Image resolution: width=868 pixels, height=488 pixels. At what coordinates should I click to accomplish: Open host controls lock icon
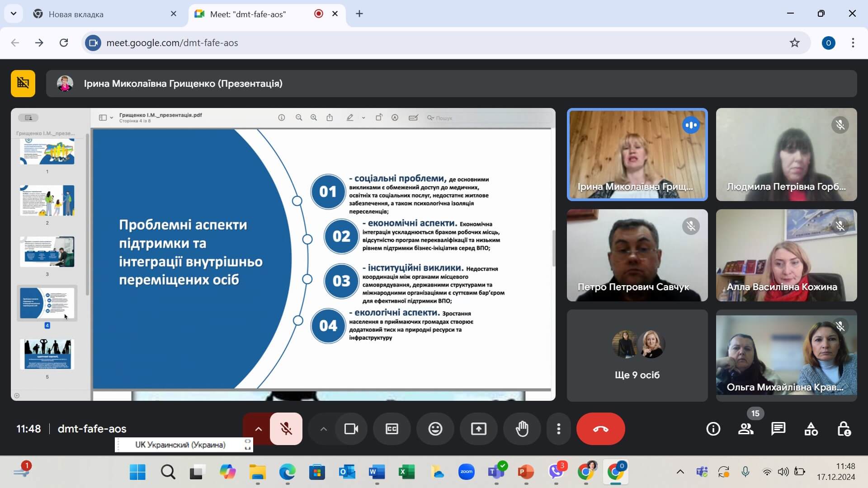(844, 429)
